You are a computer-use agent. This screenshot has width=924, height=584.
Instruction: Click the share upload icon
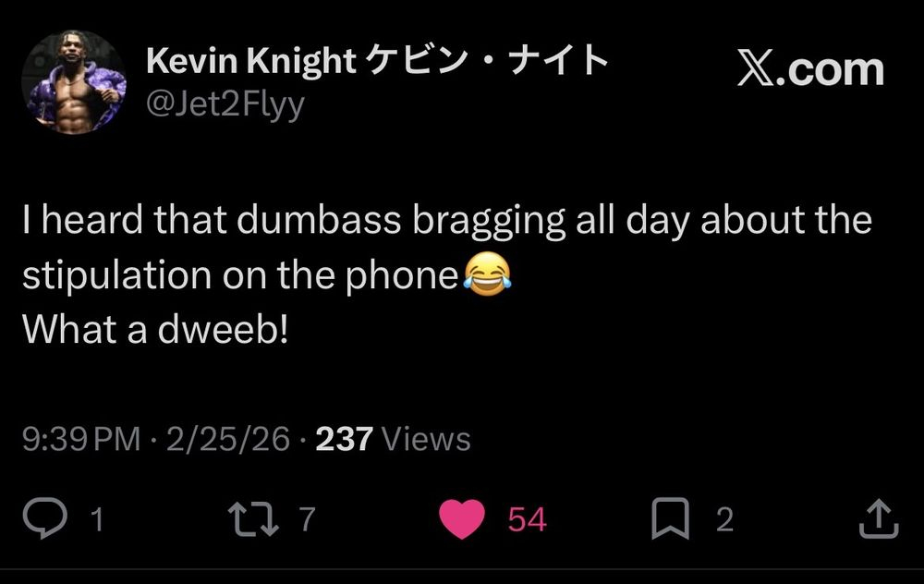877,518
